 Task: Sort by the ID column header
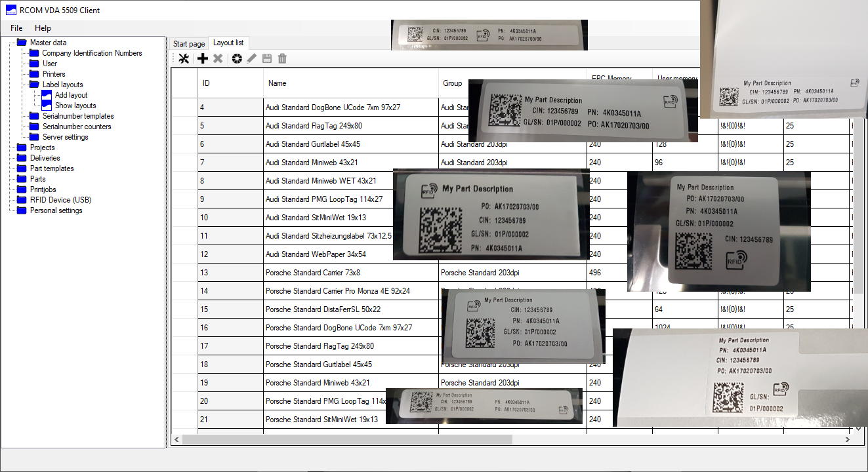(231, 83)
